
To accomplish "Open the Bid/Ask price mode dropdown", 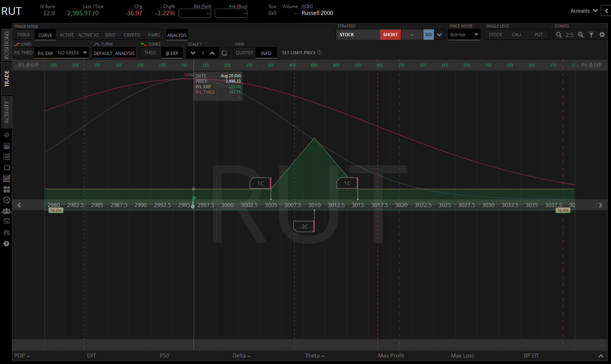I will point(464,35).
